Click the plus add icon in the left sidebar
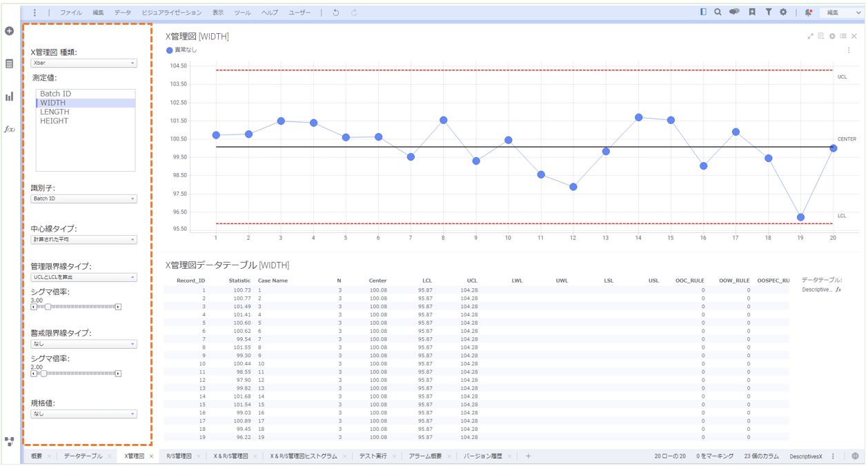The height and width of the screenshot is (466, 868). tap(9, 31)
